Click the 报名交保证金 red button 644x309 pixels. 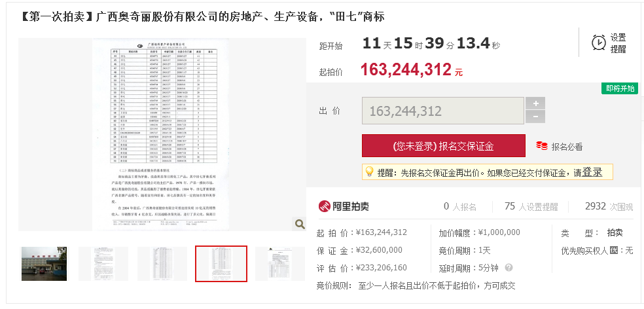[444, 146]
